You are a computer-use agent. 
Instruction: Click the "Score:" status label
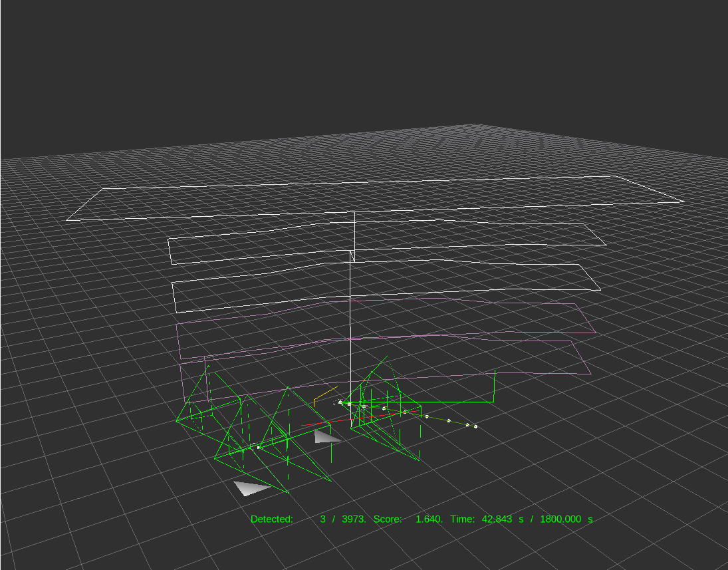click(x=388, y=519)
